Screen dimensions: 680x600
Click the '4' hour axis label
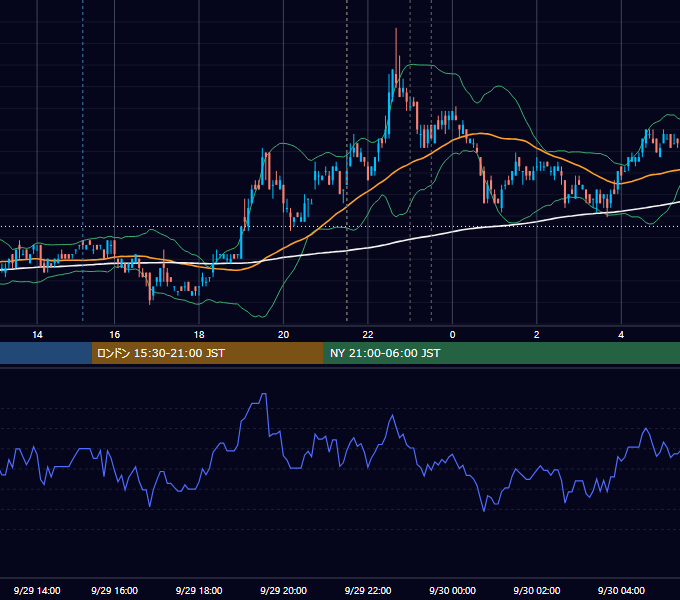(621, 335)
